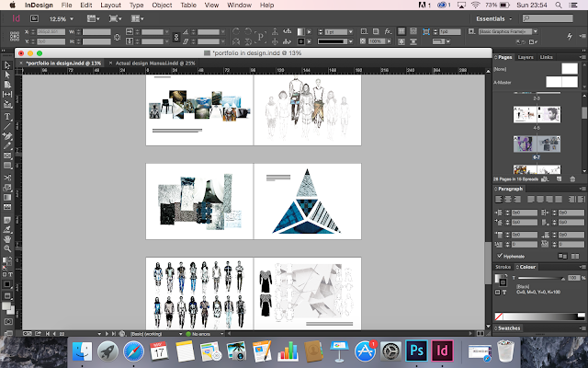
Task: Toggle the Hyphenate checkbox
Action: (x=499, y=256)
